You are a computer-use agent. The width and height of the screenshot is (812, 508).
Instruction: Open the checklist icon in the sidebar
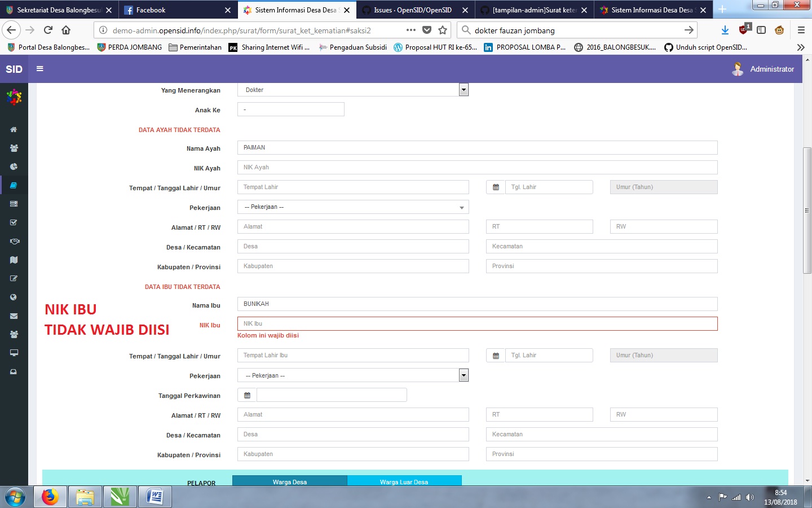pyautogui.click(x=14, y=222)
